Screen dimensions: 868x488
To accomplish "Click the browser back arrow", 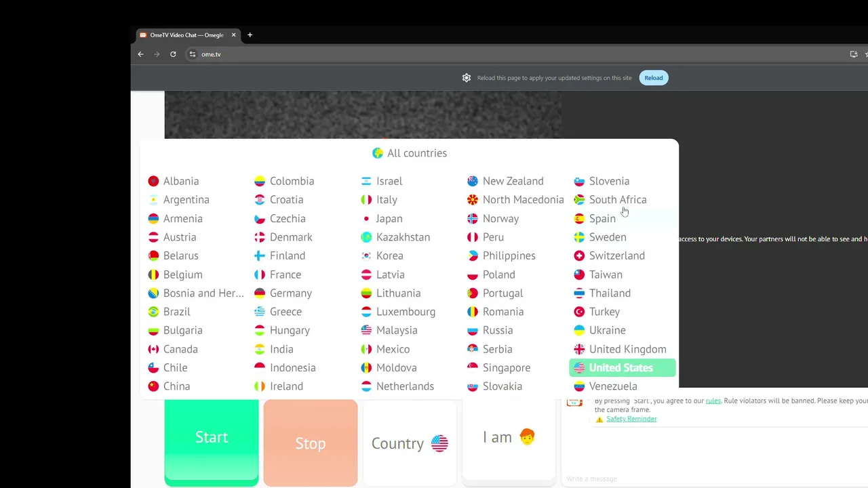I will point(140,54).
